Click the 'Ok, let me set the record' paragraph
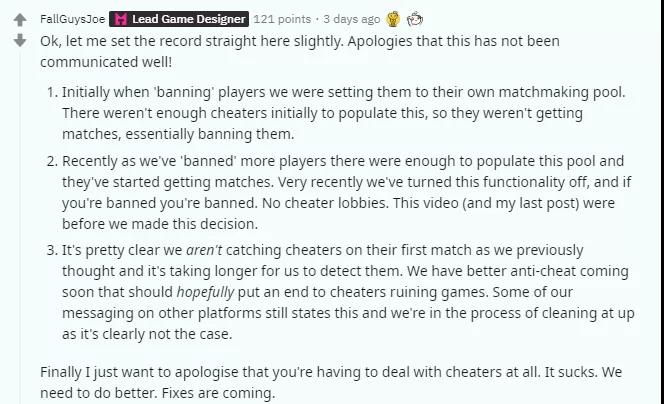The width and height of the screenshot is (664, 404). click(x=300, y=51)
